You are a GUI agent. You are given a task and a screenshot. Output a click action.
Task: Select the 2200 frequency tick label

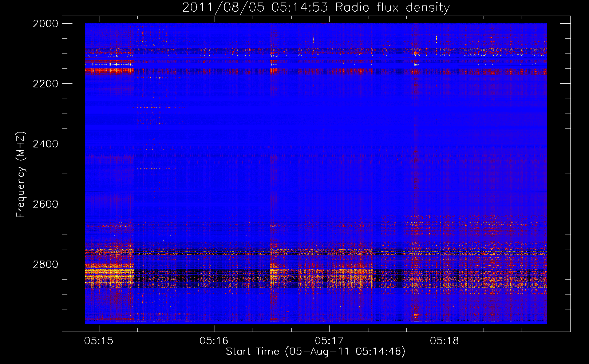[x=46, y=84]
